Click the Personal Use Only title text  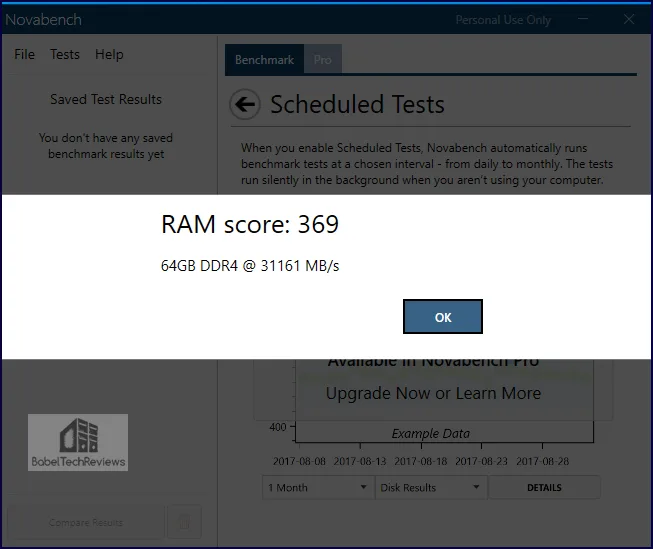503,20
